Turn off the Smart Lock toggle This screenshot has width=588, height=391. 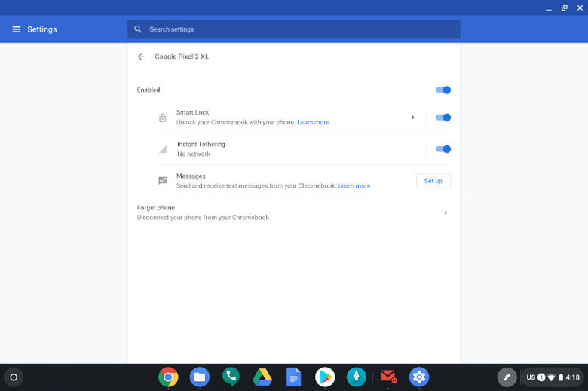coord(443,118)
